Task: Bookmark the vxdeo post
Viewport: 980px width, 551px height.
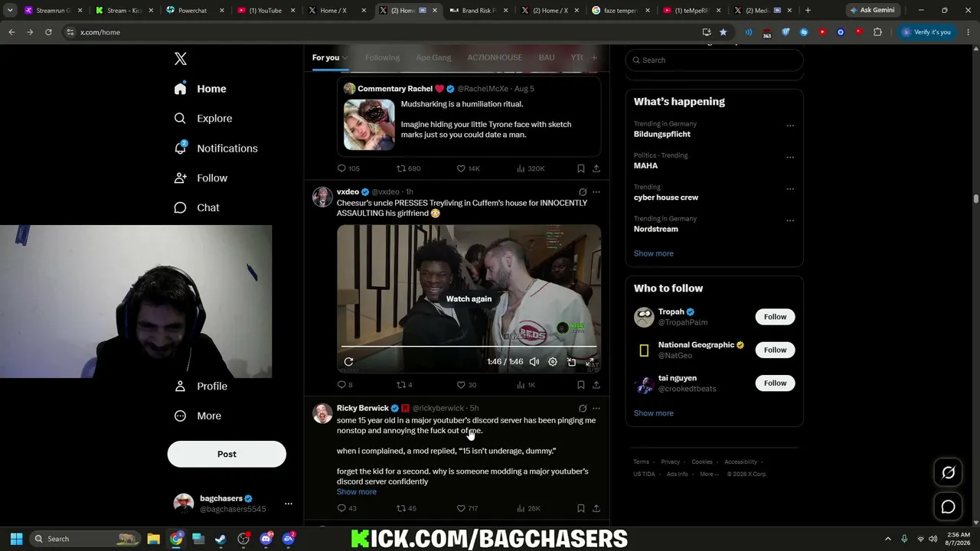Action: coord(580,385)
